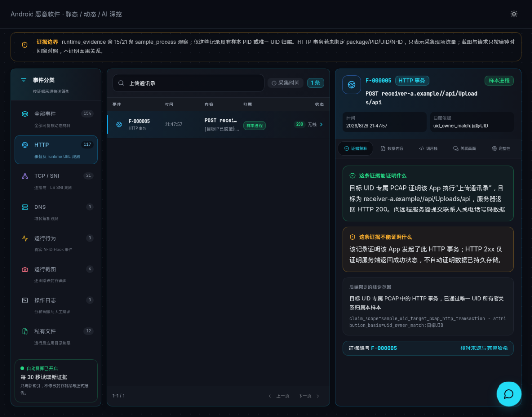Click the 操作日志 terminal icon
This screenshot has width=532, height=417.
pyautogui.click(x=25, y=300)
